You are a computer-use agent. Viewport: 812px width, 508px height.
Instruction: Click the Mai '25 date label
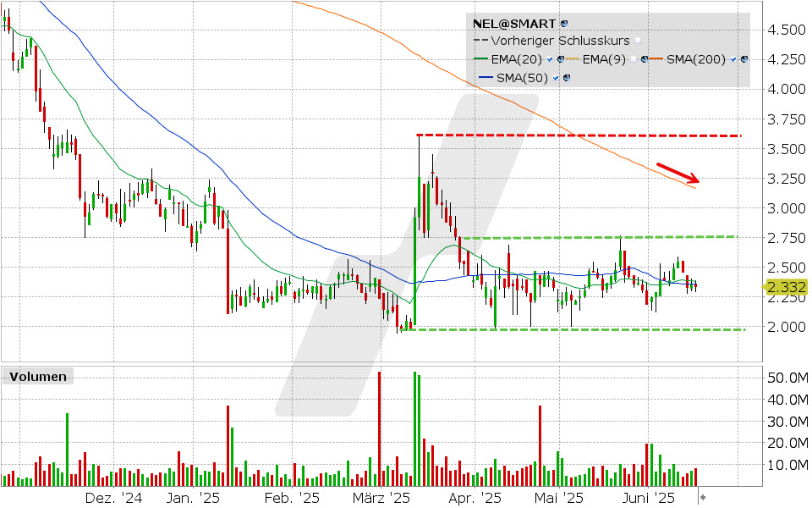click(x=559, y=498)
